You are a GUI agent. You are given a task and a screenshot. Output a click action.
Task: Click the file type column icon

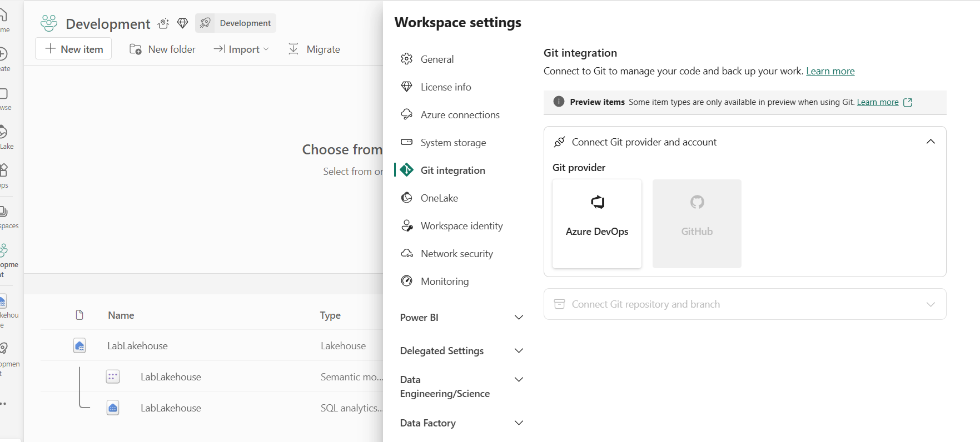[x=79, y=315]
